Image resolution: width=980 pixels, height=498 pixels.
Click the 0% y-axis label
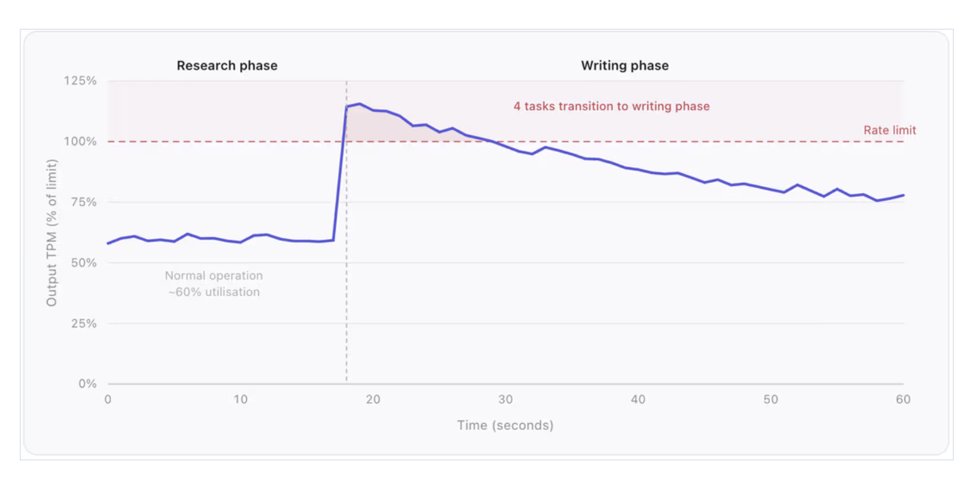[88, 384]
